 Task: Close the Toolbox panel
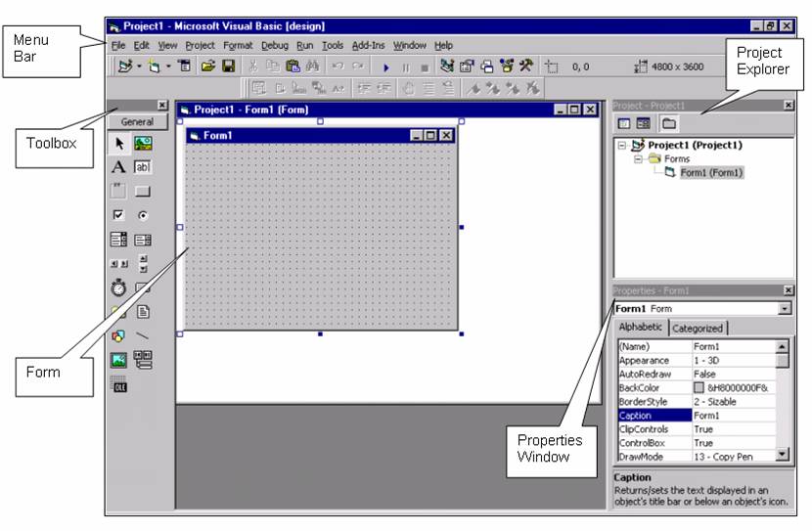162,105
